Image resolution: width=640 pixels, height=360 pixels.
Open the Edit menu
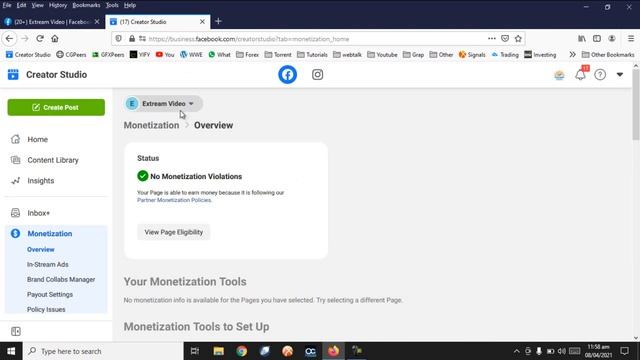click(21, 5)
